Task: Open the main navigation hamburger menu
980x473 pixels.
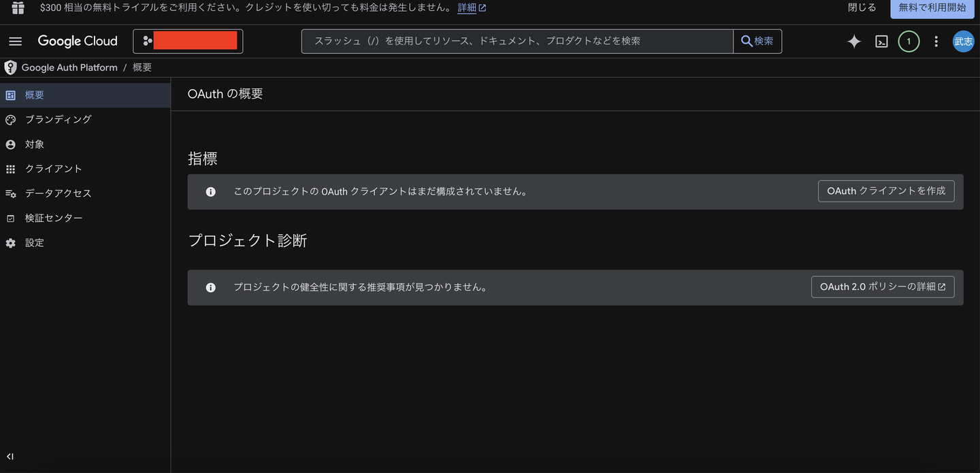Action: tap(15, 42)
